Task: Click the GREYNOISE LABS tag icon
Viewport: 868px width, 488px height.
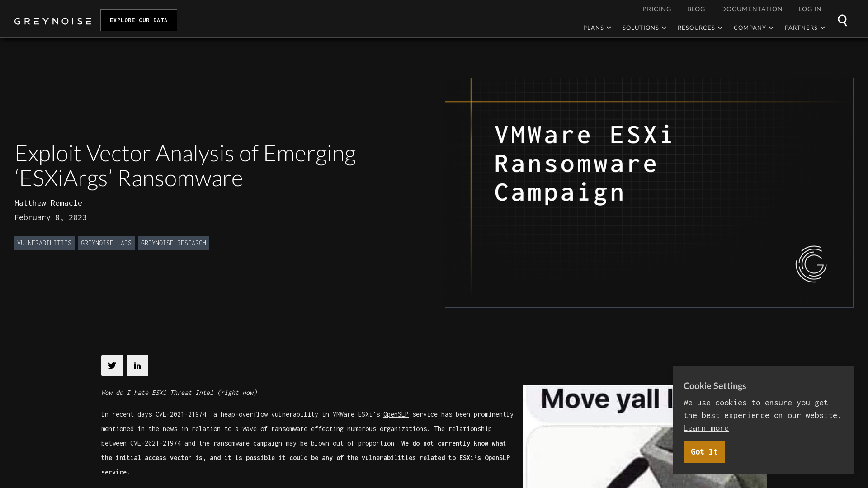Action: [x=106, y=243]
